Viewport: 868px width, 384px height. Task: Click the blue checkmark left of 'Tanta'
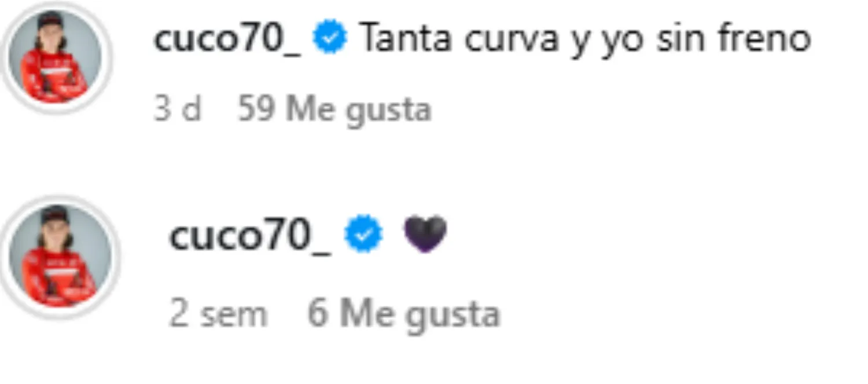[x=330, y=39]
